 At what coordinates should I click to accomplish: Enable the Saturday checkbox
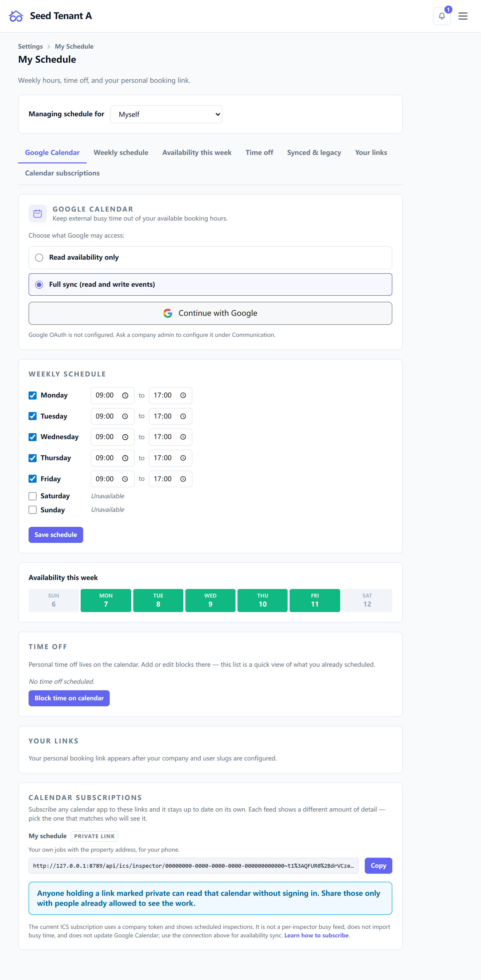coord(33,496)
